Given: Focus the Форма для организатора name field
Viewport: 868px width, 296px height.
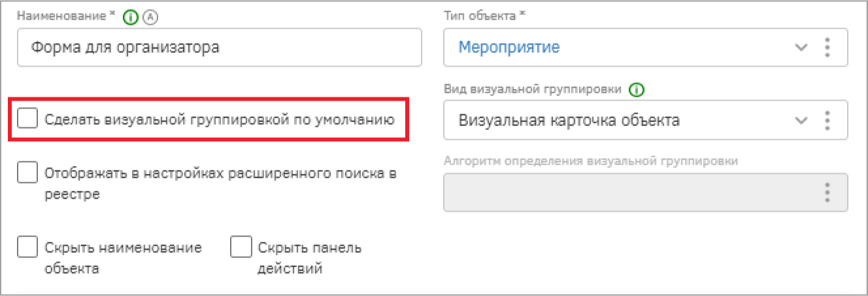Looking at the screenshot, I should [220, 47].
